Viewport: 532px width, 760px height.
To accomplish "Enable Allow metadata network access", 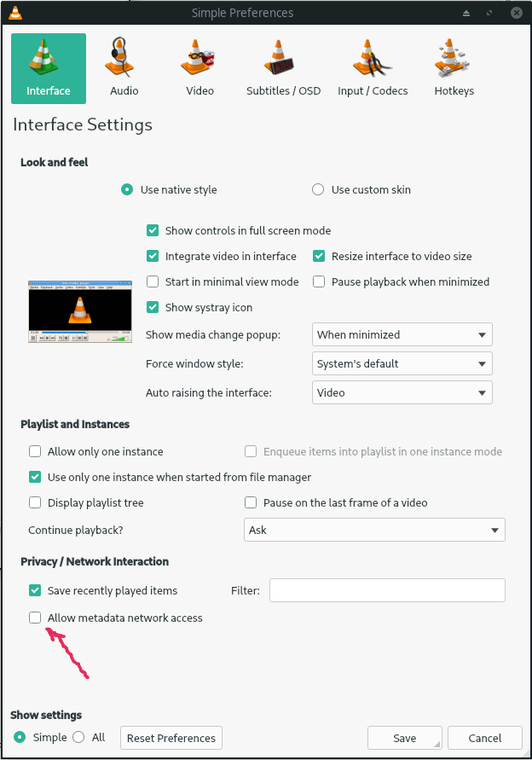I will tap(36, 618).
